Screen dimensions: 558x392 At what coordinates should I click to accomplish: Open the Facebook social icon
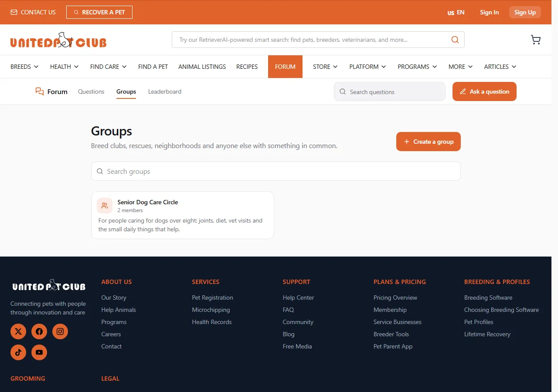point(39,331)
